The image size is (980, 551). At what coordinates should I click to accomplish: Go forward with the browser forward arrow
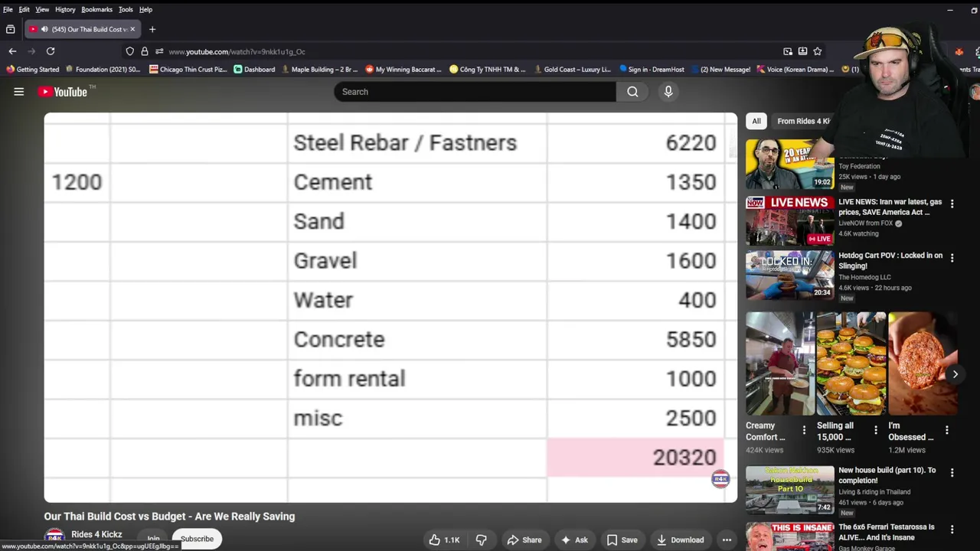pos(31,51)
